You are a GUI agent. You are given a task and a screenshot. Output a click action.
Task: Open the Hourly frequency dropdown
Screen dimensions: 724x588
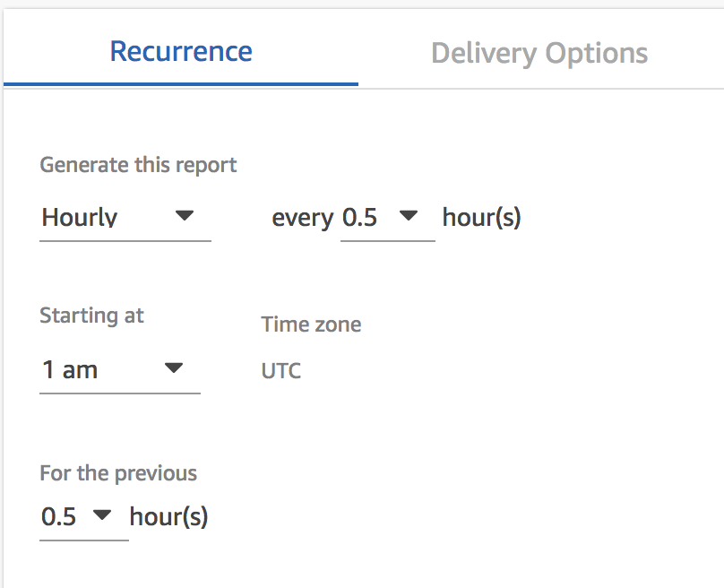[x=125, y=217]
